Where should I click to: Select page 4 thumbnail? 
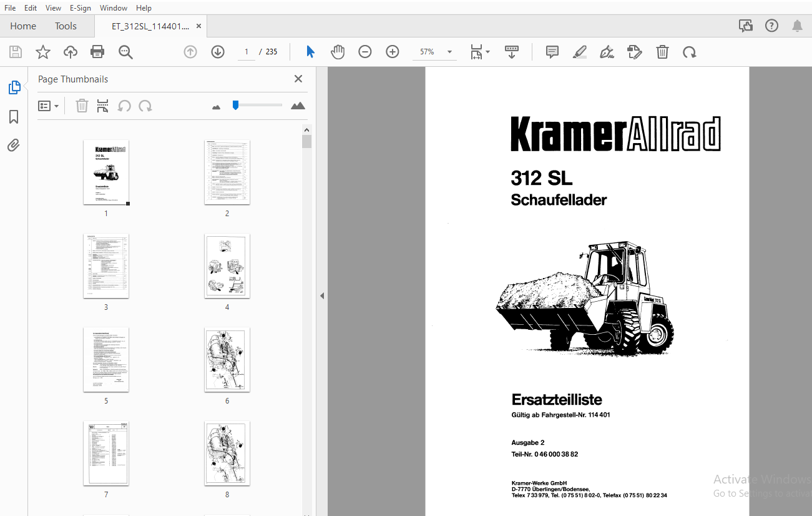pos(227,266)
